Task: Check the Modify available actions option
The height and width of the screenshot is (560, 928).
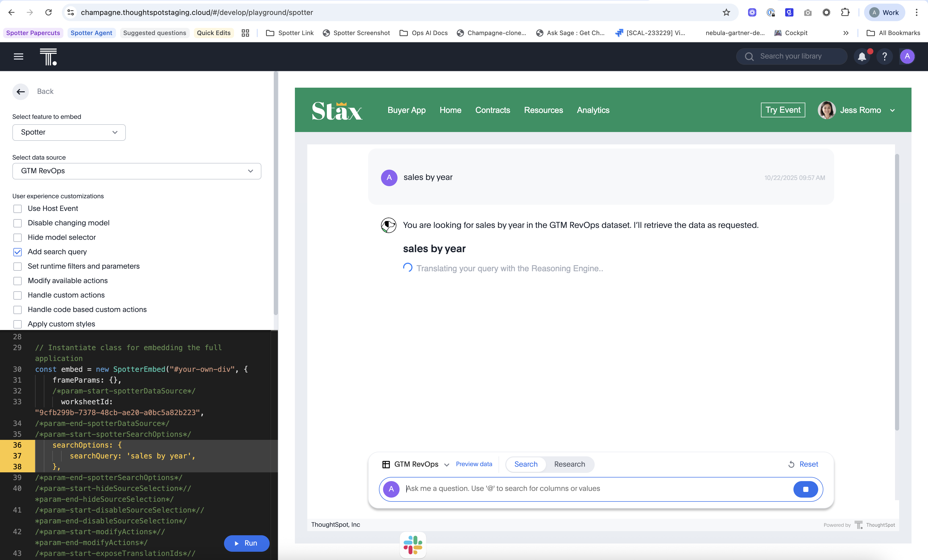Action: pyautogui.click(x=17, y=281)
